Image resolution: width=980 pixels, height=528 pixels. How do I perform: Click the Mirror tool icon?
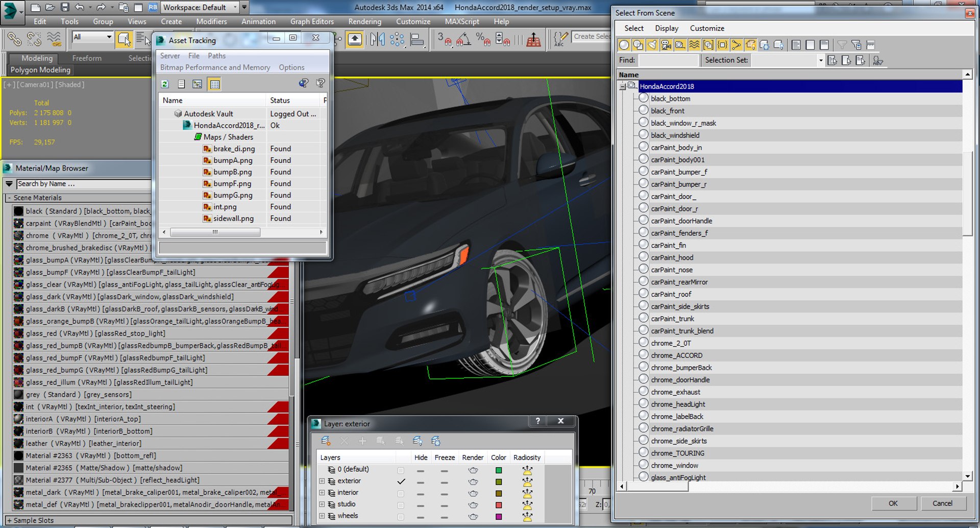[378, 39]
